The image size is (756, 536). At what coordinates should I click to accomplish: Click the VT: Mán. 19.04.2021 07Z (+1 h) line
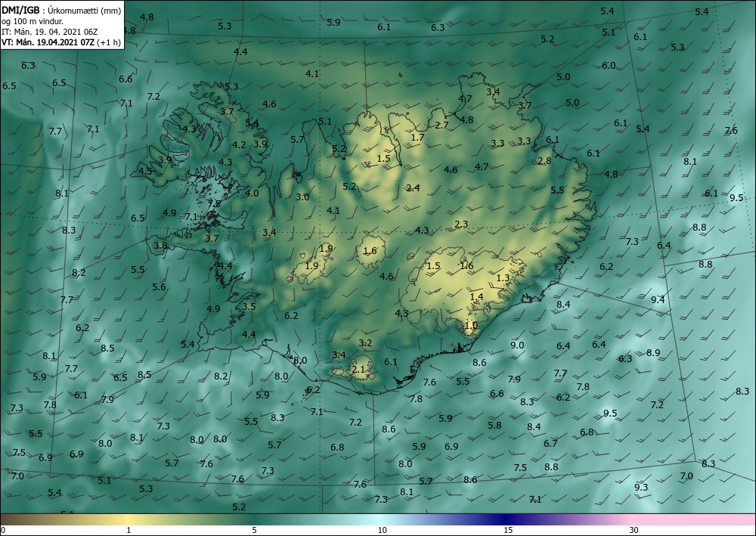[61, 42]
